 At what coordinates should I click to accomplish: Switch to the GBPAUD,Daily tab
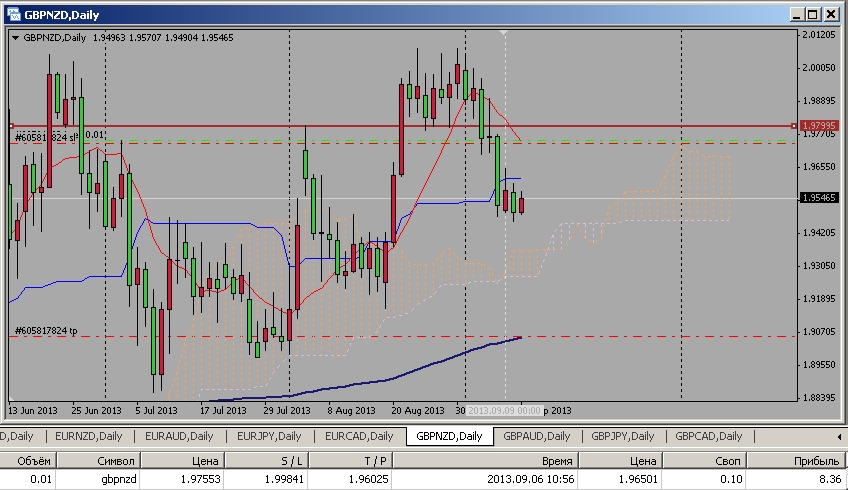(536, 436)
